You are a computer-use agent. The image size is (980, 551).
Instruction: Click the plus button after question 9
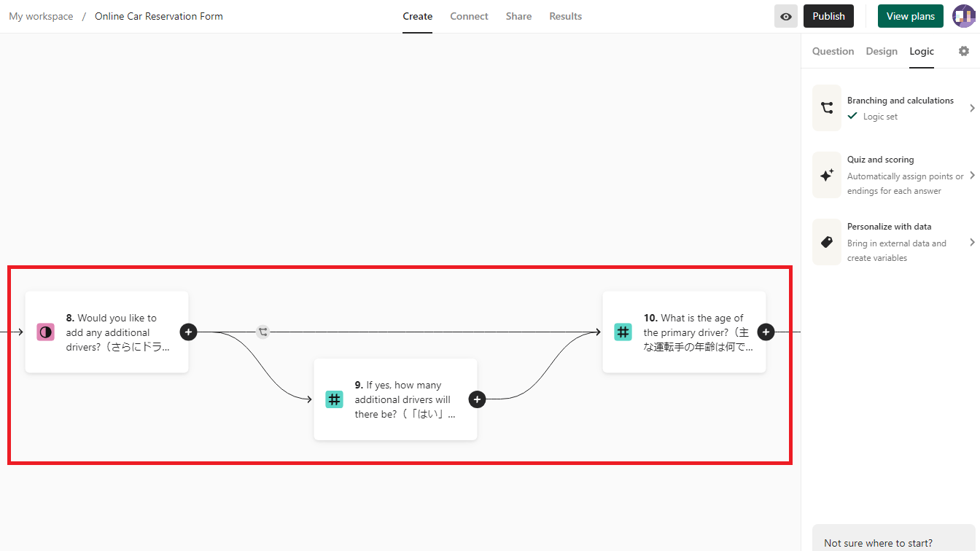[x=477, y=399]
